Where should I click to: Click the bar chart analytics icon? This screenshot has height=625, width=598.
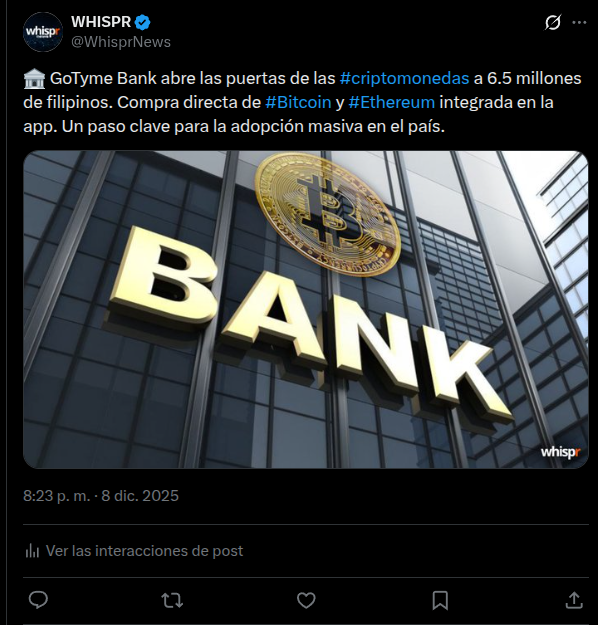tap(32, 551)
